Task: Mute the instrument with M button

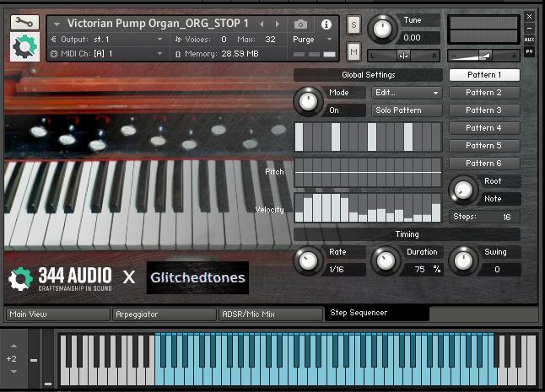Action: tap(353, 52)
